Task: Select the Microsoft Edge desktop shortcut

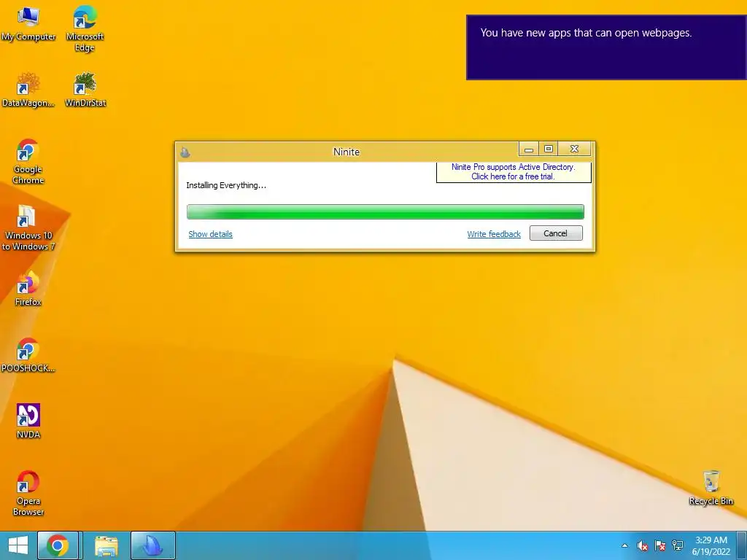Action: point(85,28)
